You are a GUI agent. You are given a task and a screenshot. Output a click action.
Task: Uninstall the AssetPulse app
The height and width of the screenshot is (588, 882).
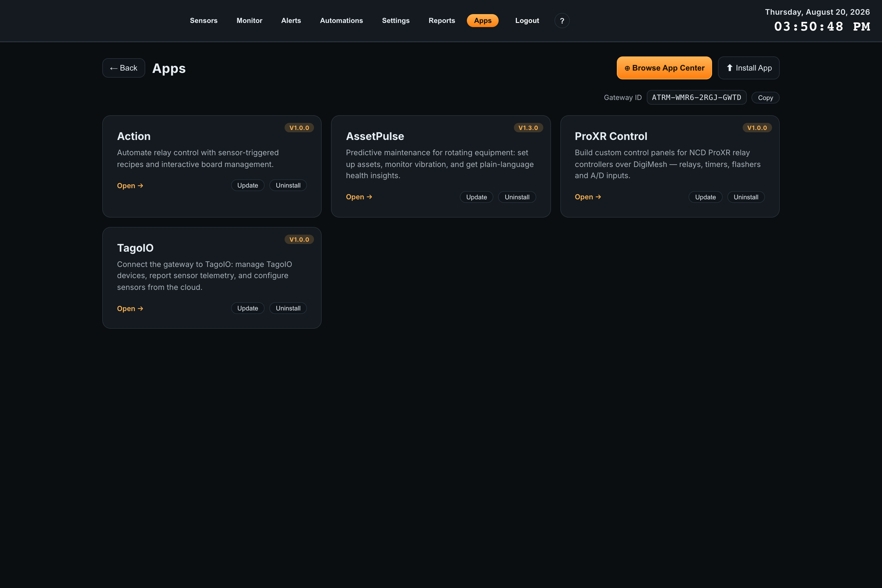pos(517,197)
